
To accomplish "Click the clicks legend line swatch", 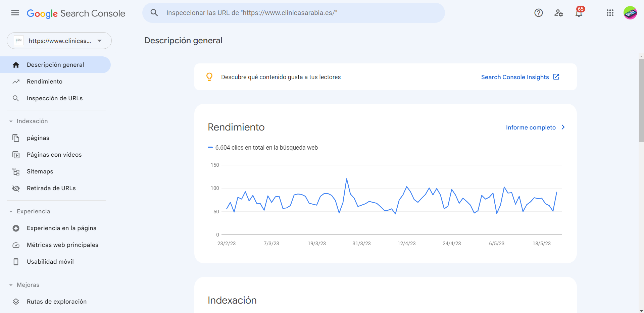I will pos(210,148).
